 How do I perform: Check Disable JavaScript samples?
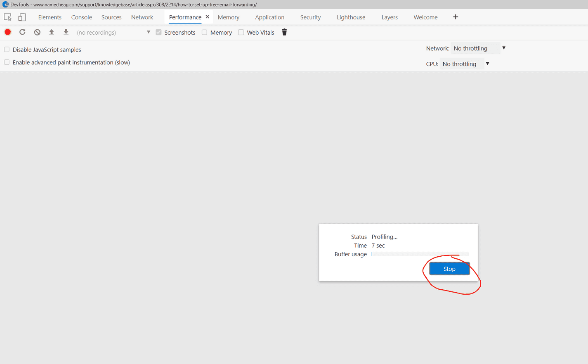click(x=7, y=49)
